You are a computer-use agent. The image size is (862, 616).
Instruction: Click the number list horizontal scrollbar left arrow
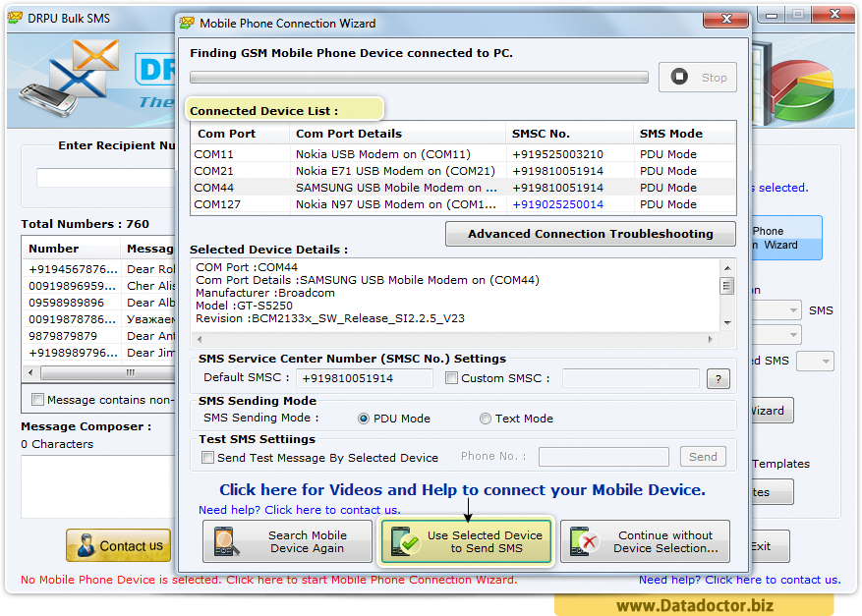pyautogui.click(x=30, y=372)
